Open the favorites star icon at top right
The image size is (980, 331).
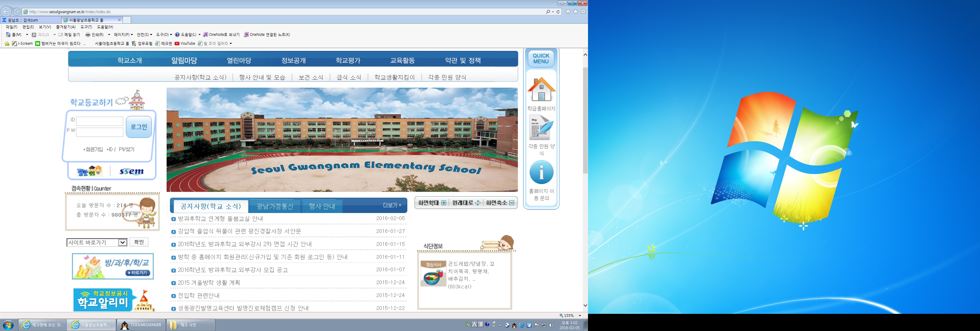pyautogui.click(x=576, y=11)
